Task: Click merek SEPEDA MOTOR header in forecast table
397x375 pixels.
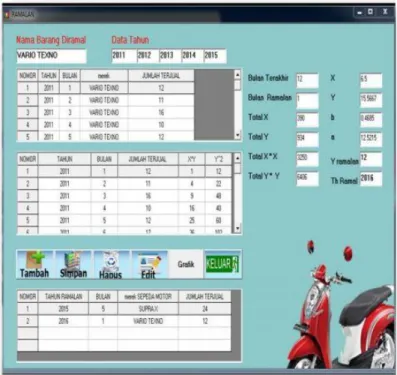Action: [148, 296]
